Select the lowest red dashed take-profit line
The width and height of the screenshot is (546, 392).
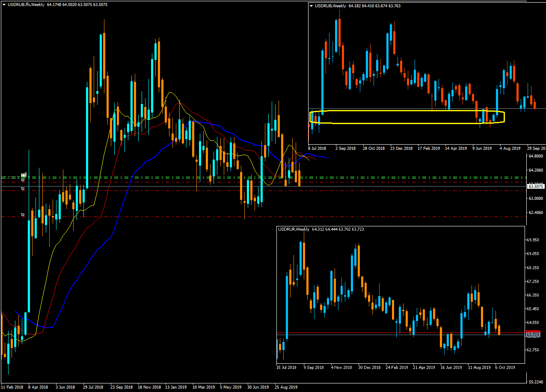tap(263, 217)
